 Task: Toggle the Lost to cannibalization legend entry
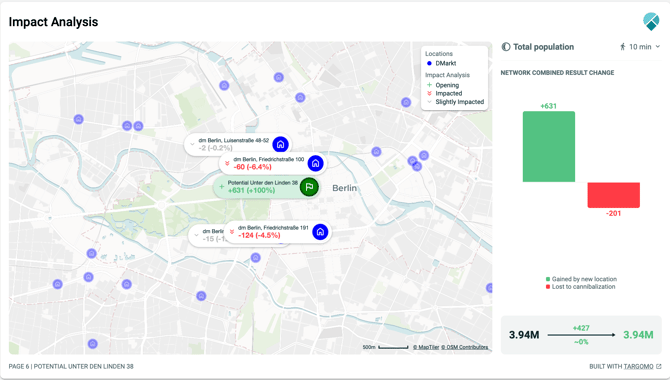tap(580, 287)
